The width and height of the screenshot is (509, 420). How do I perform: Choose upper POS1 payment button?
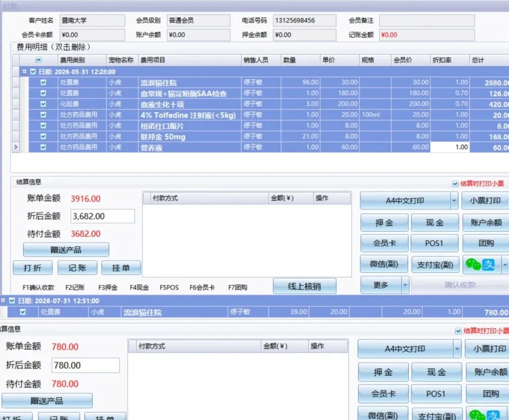coord(435,243)
